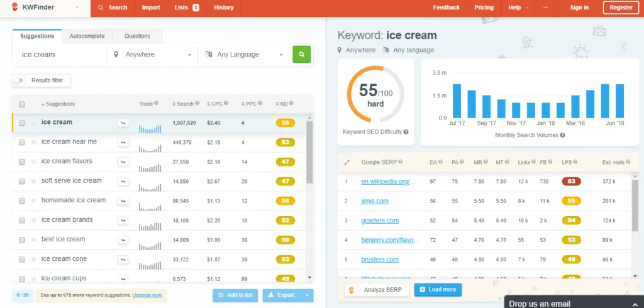The height and width of the screenshot is (308, 644).
Task: Tick the select-all checkbox in table header
Action: pyautogui.click(x=22, y=104)
